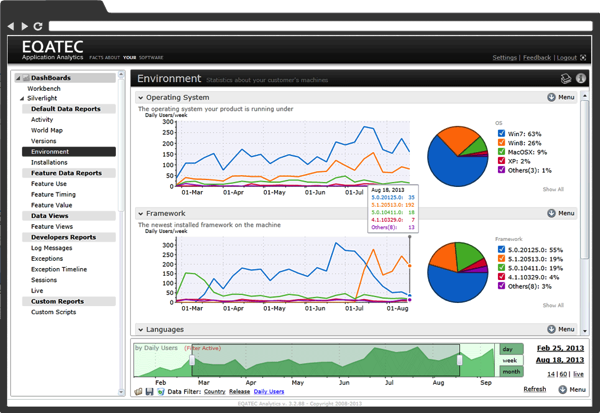
Task: Open the bottom timeline Menu
Action: pos(572,390)
